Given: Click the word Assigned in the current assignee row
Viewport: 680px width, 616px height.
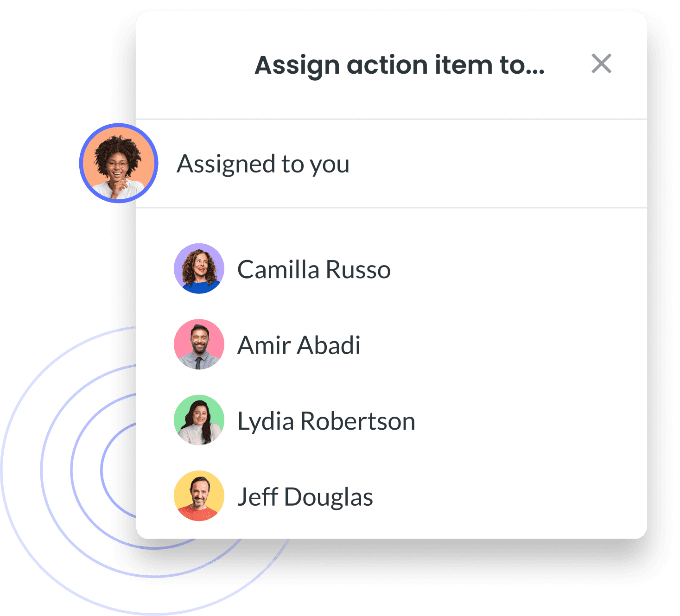Looking at the screenshot, I should point(226,165).
